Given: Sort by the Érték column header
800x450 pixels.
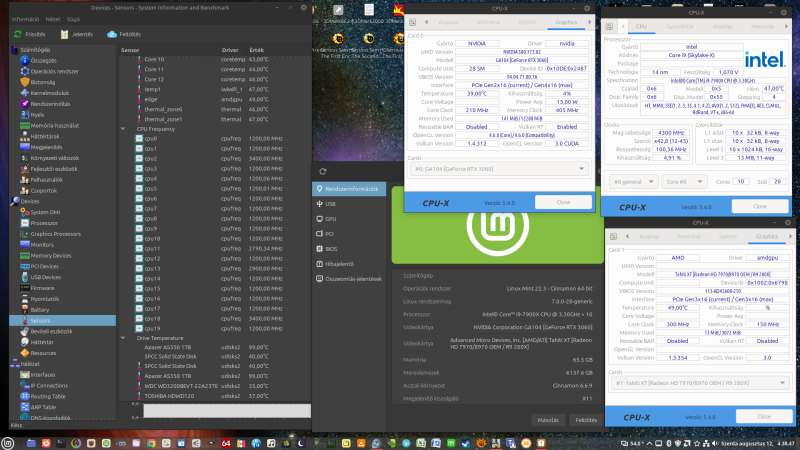Looking at the screenshot, I should tap(257, 50).
